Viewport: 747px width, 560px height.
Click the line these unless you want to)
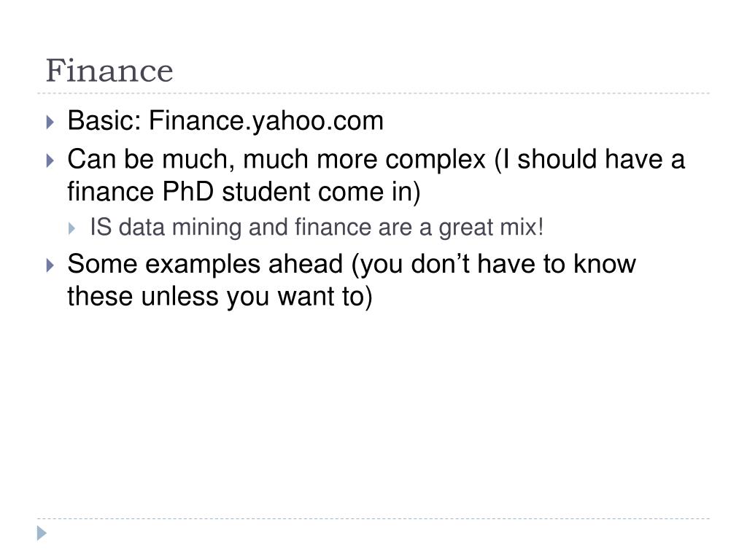[220, 297]
